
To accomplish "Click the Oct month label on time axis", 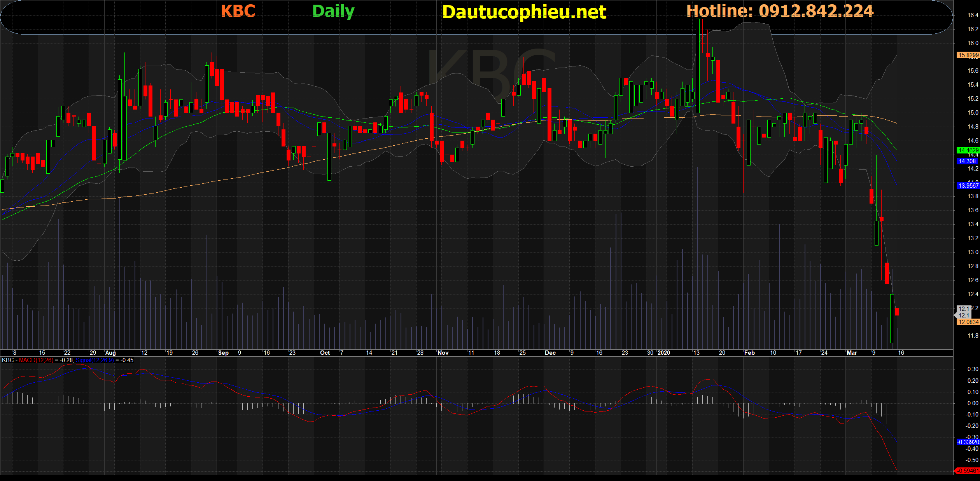I will click(325, 353).
